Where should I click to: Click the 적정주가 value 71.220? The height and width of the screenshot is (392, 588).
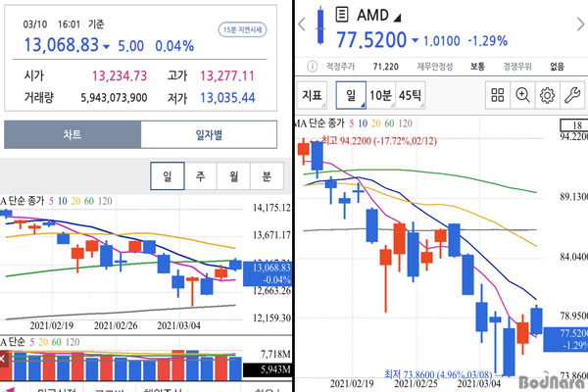pyautogui.click(x=385, y=67)
